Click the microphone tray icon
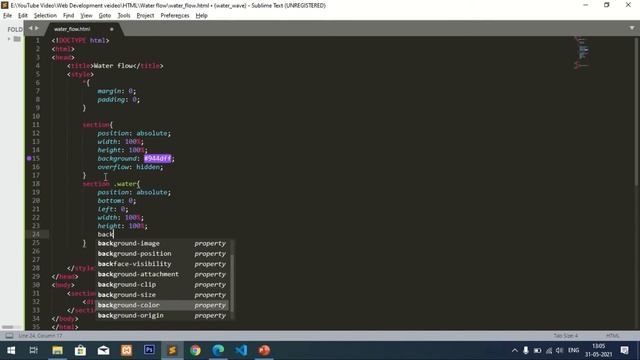The width and height of the screenshot is (640, 360). click(x=526, y=350)
